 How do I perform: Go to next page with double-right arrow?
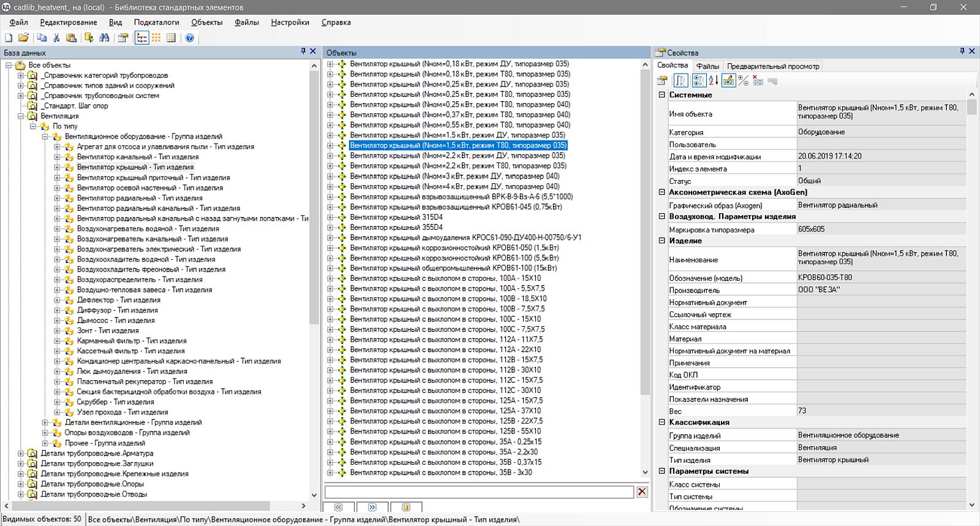372,507
